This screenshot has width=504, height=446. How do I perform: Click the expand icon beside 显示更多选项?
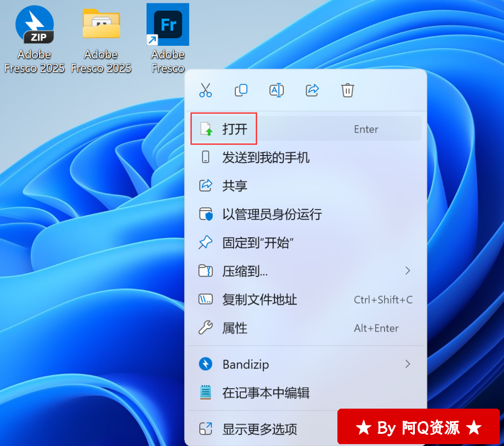pyautogui.click(x=205, y=429)
